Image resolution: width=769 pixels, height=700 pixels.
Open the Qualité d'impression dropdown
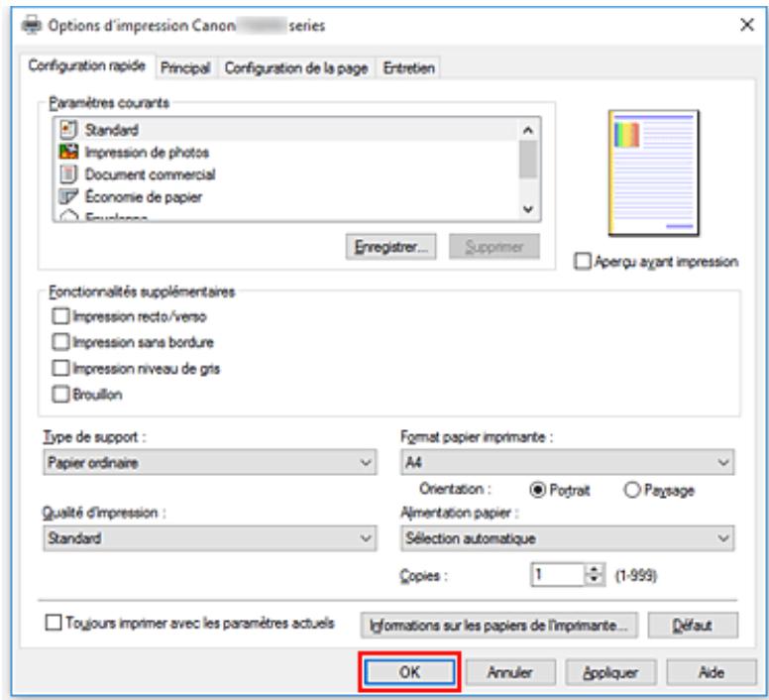click(210, 538)
